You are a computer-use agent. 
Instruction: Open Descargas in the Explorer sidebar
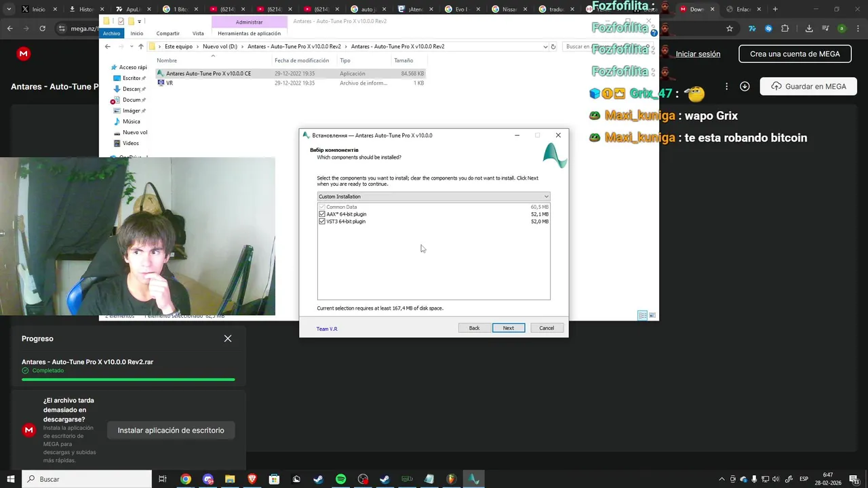pyautogui.click(x=130, y=89)
